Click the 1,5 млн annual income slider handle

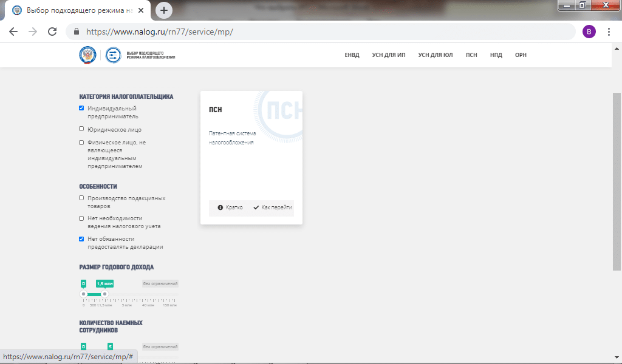(104, 294)
